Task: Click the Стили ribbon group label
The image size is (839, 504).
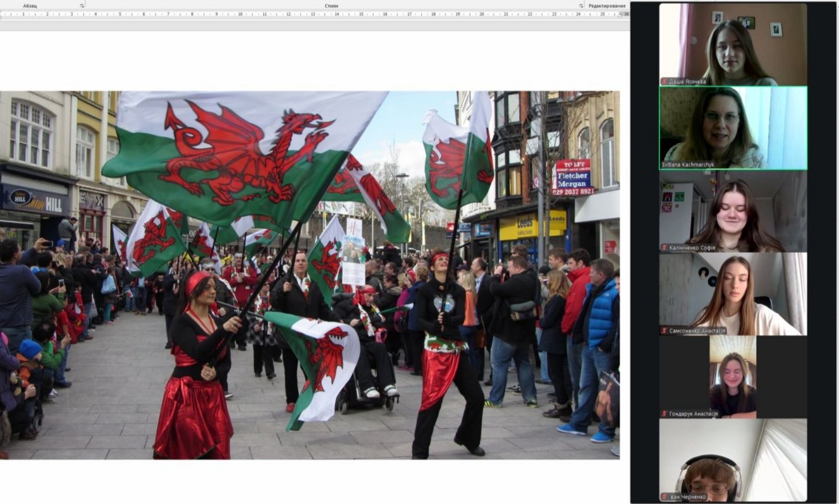Action: (331, 6)
